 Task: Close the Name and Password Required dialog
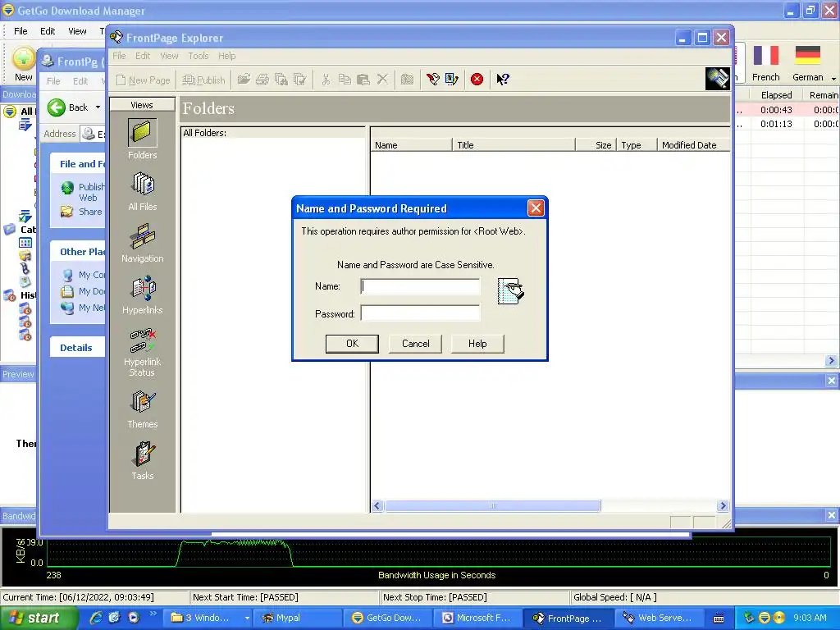(536, 208)
